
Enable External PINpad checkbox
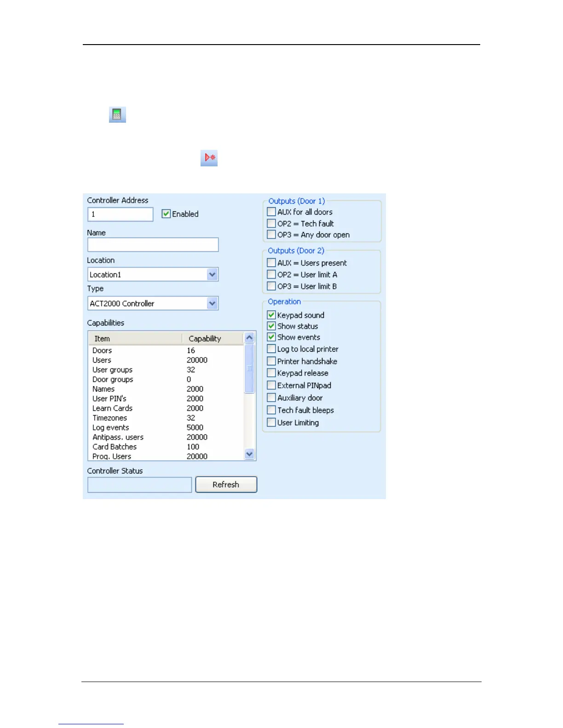point(271,385)
